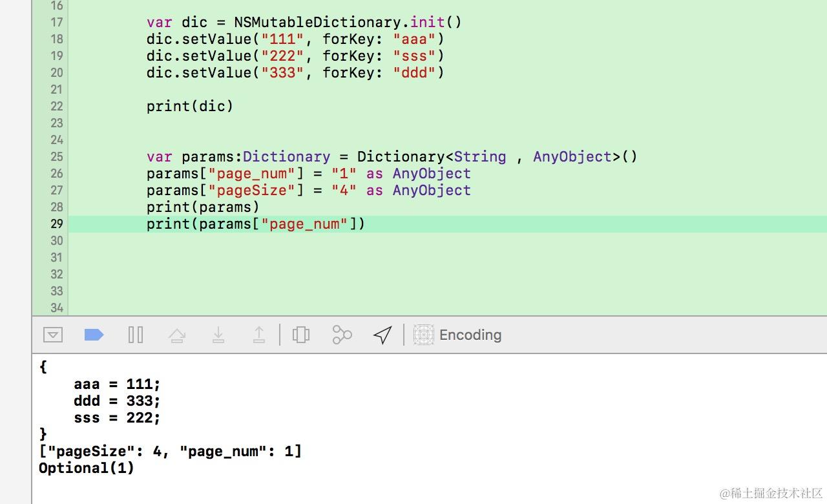Click the "ddd" key string on line 20

(x=414, y=72)
